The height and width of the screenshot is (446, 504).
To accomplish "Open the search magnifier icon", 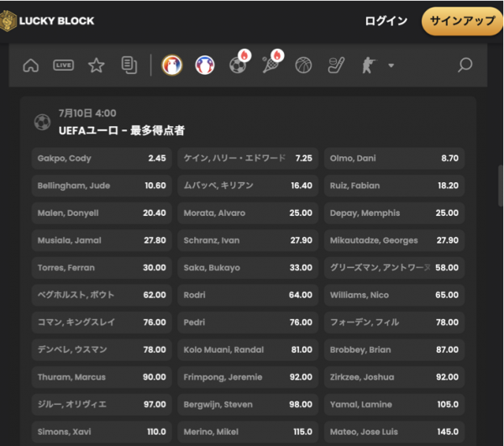I will [x=465, y=66].
